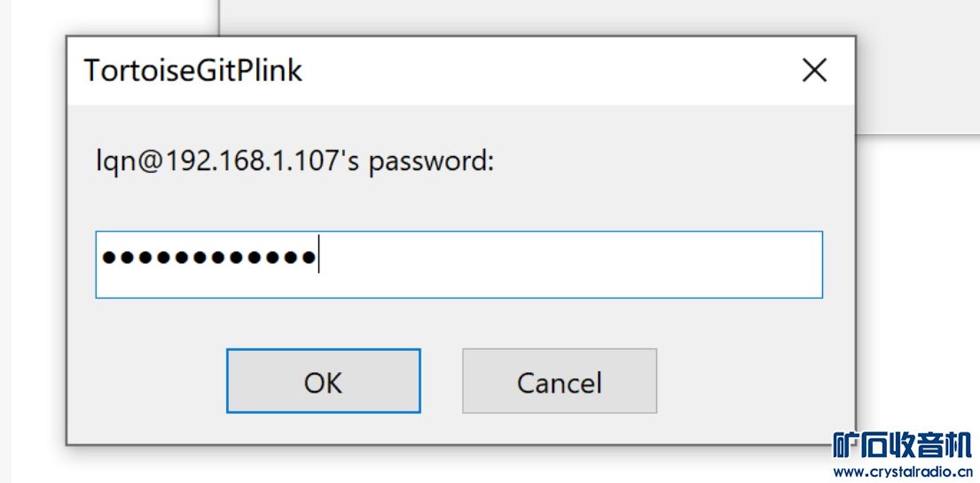980x483 pixels.
Task: Click the blank space between the prompt and password box
Action: click(443, 199)
